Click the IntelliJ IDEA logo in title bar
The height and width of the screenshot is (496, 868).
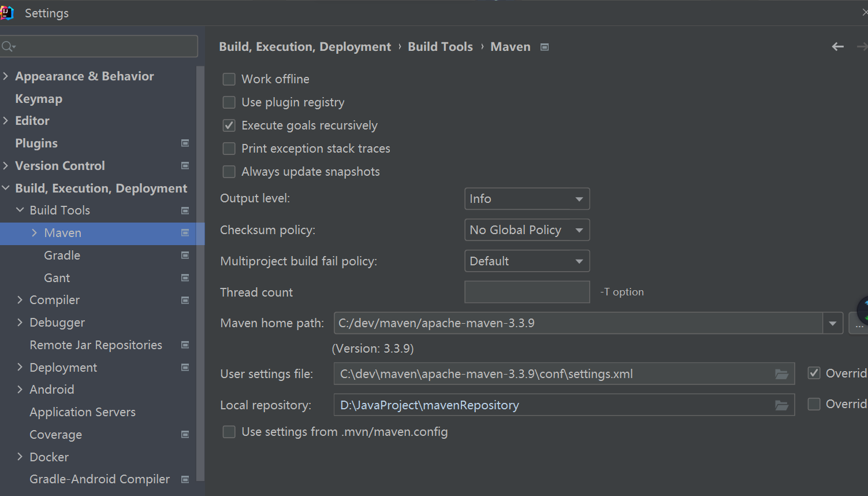point(6,13)
